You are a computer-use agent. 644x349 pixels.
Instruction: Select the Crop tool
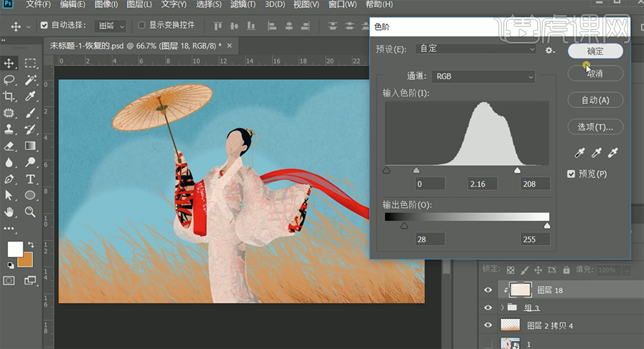(x=10, y=96)
